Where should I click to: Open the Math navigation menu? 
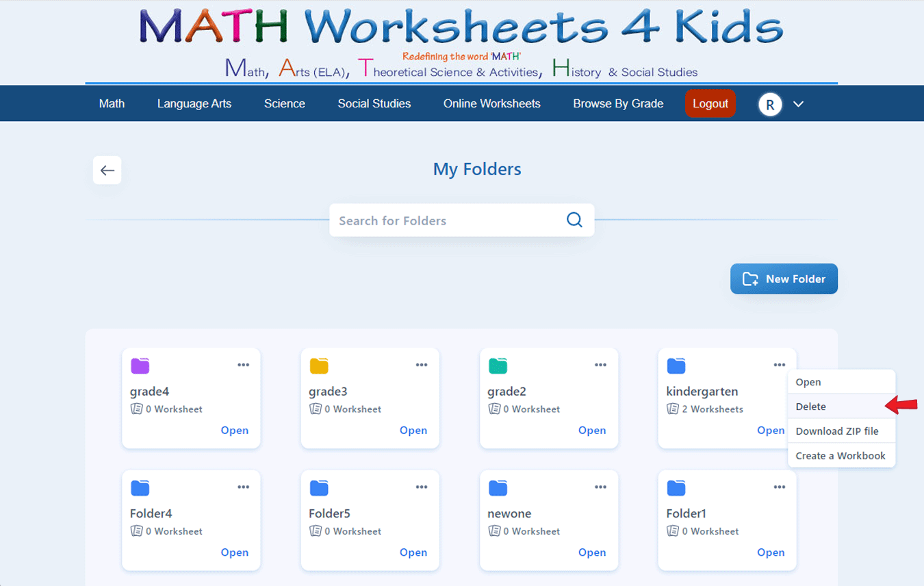click(x=112, y=103)
